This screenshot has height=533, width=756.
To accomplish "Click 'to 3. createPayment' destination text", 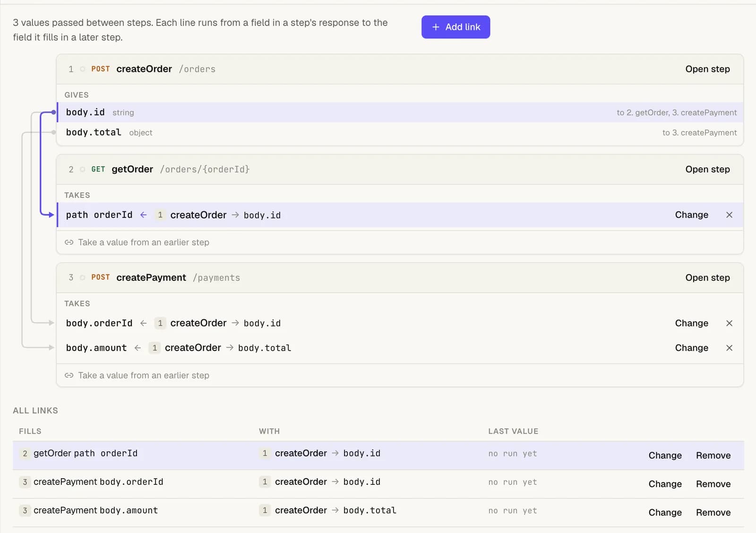I will [x=699, y=133].
